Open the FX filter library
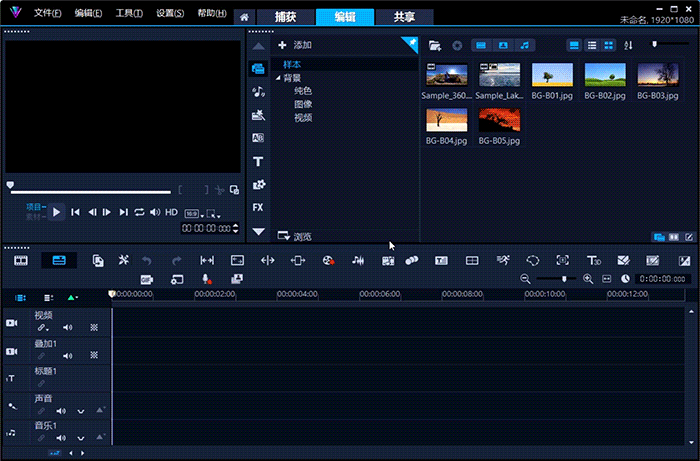 tap(258, 207)
